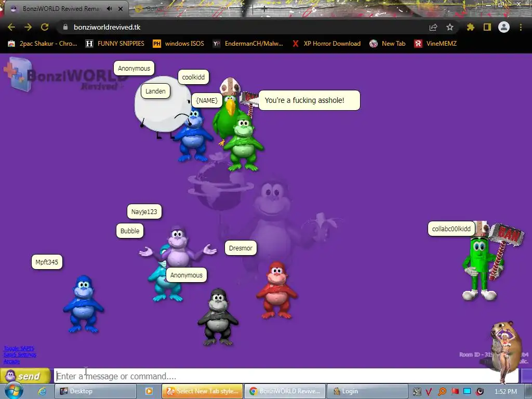
Task: Click the collabc00lkidd name tag
Action: pyautogui.click(x=451, y=229)
